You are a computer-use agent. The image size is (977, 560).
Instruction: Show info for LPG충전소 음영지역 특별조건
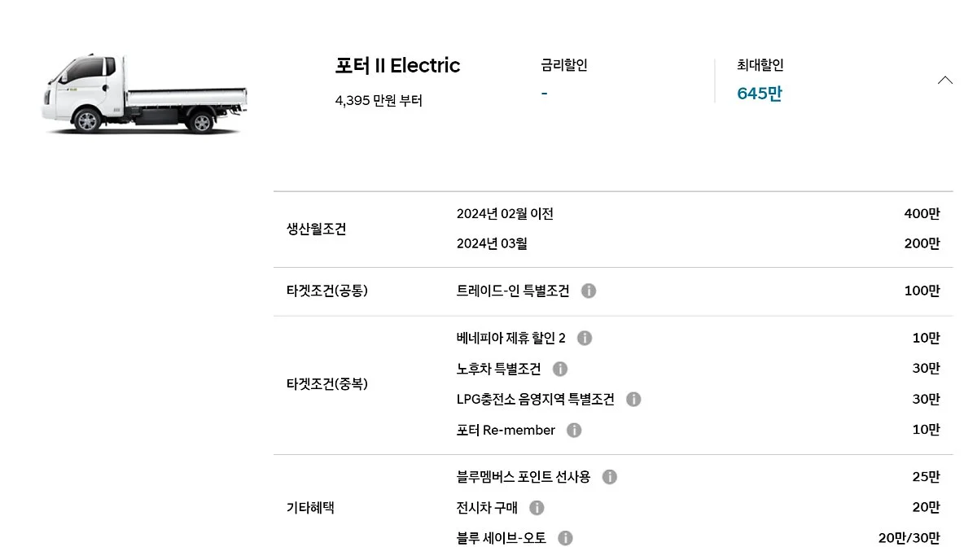[633, 399]
